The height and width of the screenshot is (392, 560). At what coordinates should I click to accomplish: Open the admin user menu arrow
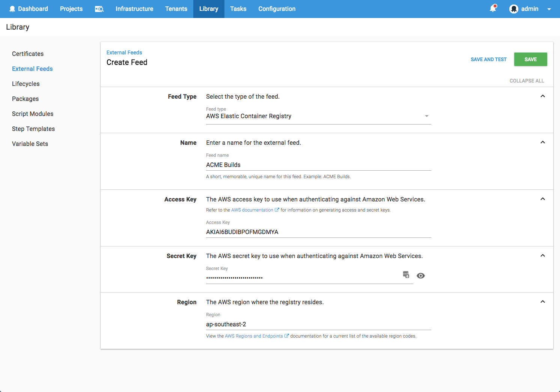click(x=549, y=9)
